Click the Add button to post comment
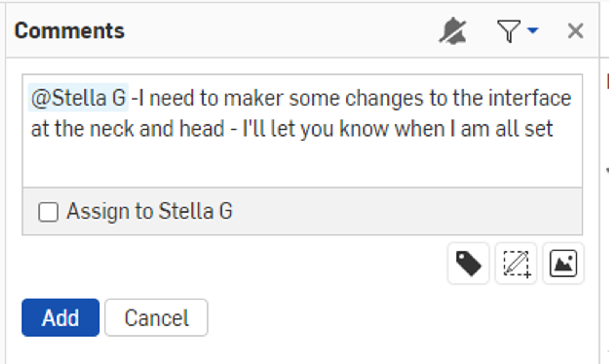Screen dimensions: 609x364 pos(61,318)
